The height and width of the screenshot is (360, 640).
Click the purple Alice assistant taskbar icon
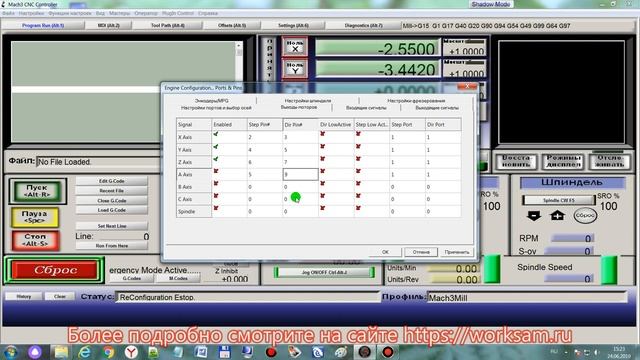click(x=35, y=352)
